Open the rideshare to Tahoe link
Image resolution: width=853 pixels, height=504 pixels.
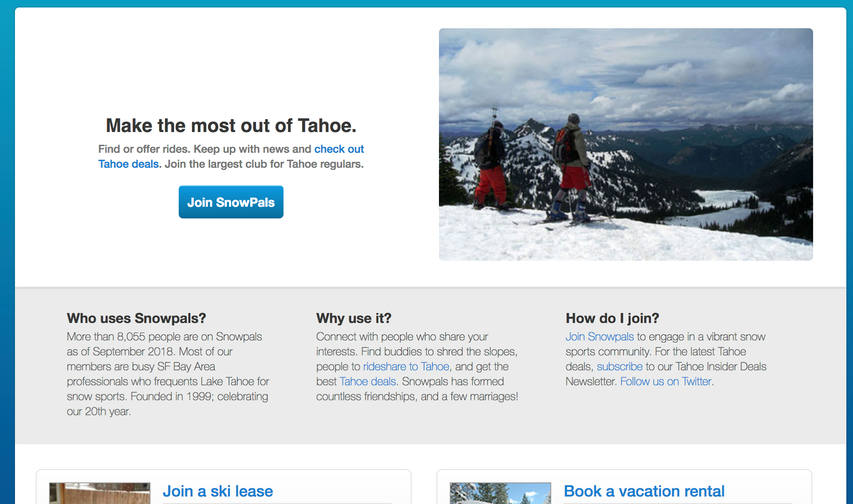(x=406, y=366)
